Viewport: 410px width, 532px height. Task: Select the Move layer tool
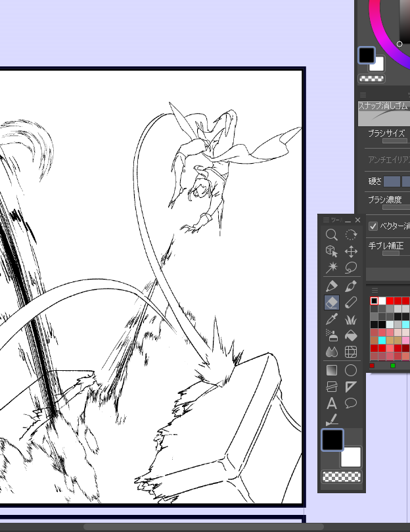pos(351,251)
